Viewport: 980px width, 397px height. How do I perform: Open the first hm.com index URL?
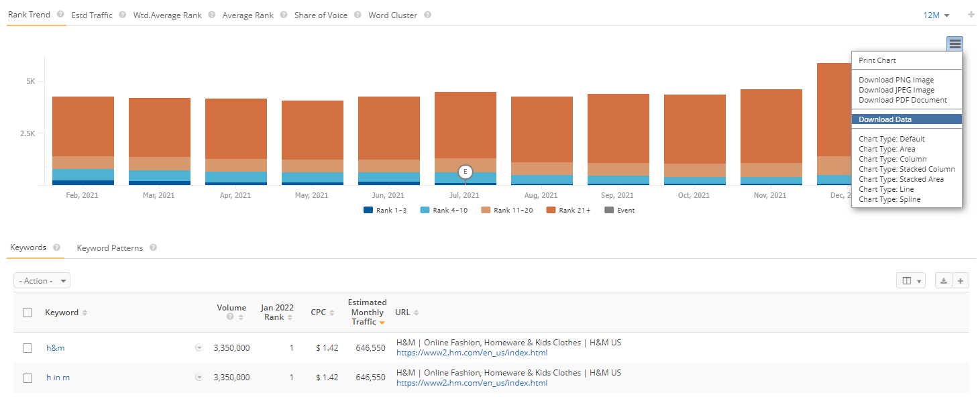472,353
